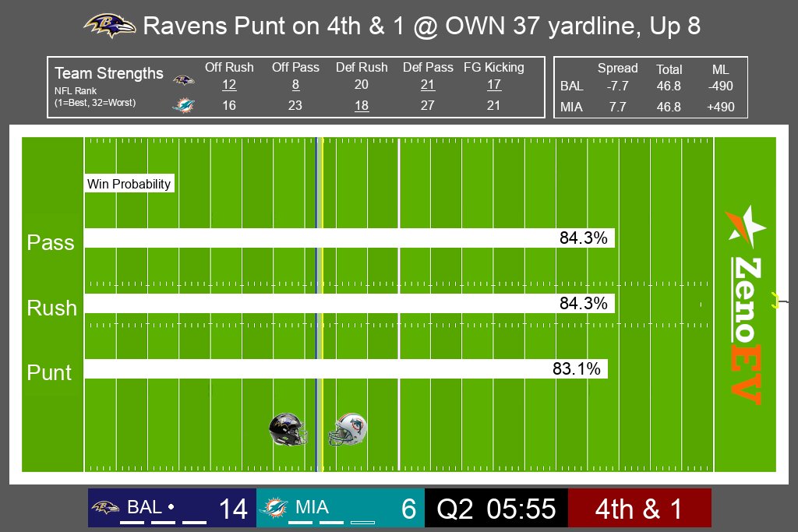Screen dimensions: 798x532
Task: Click the Punt 83.1% value
Action: point(577,368)
